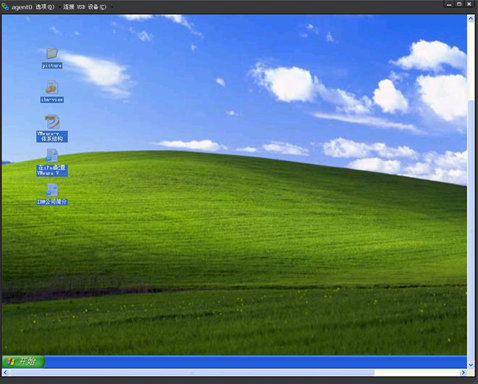The height and width of the screenshot is (384, 478).
Task: Click the horizontal scrollbar right arrow
Action: click(463, 372)
